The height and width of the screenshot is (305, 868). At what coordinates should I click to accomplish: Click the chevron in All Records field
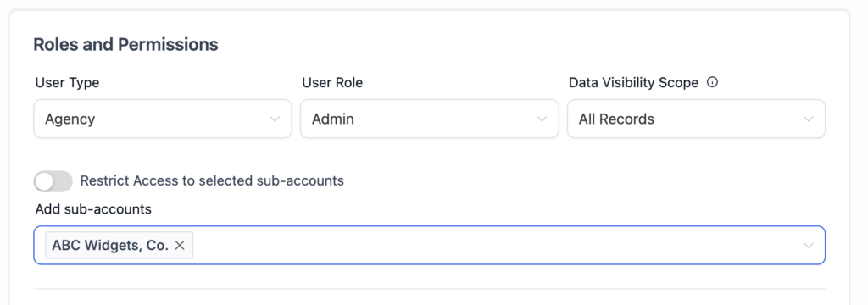(808, 119)
